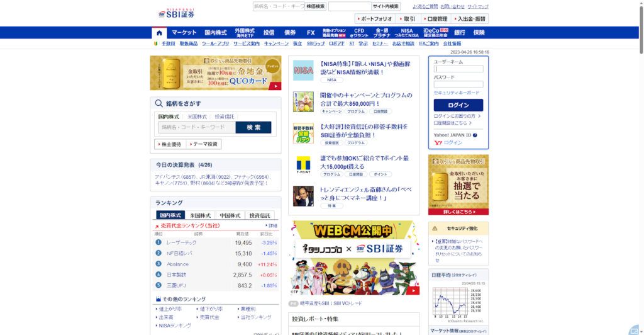
Task: Click the Yahoo! JAPAN ID help question-mark icon
Action: [475, 135]
